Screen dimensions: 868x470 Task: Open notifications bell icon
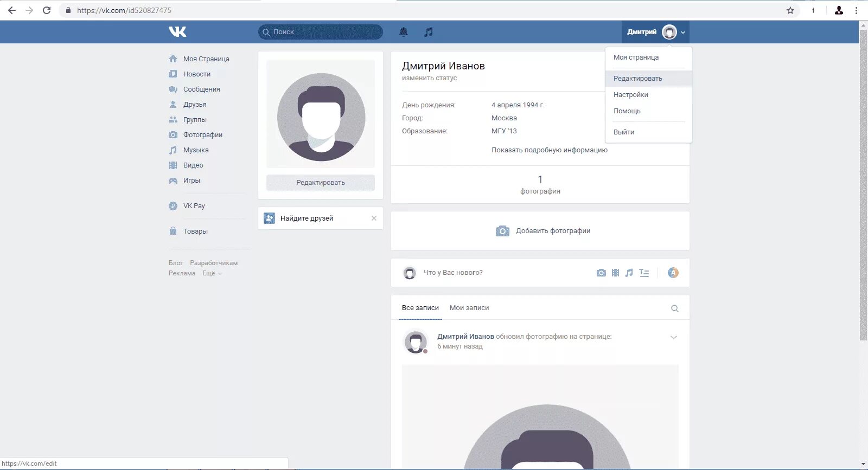[x=403, y=32]
